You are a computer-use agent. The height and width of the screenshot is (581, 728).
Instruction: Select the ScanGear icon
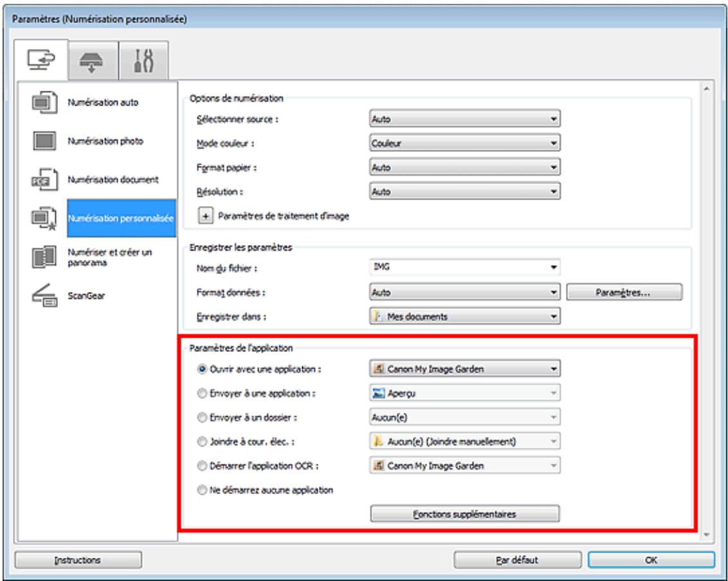[x=42, y=297]
